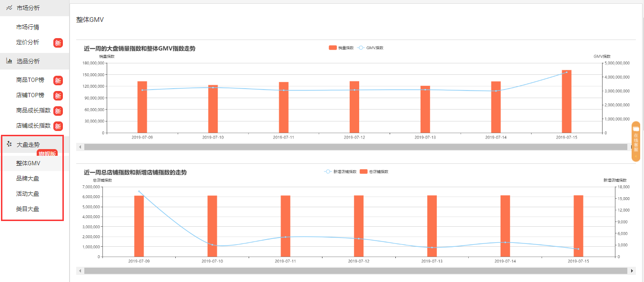
Task: Click the 新 badge next to 店铺TOP榜
Action: tap(58, 96)
